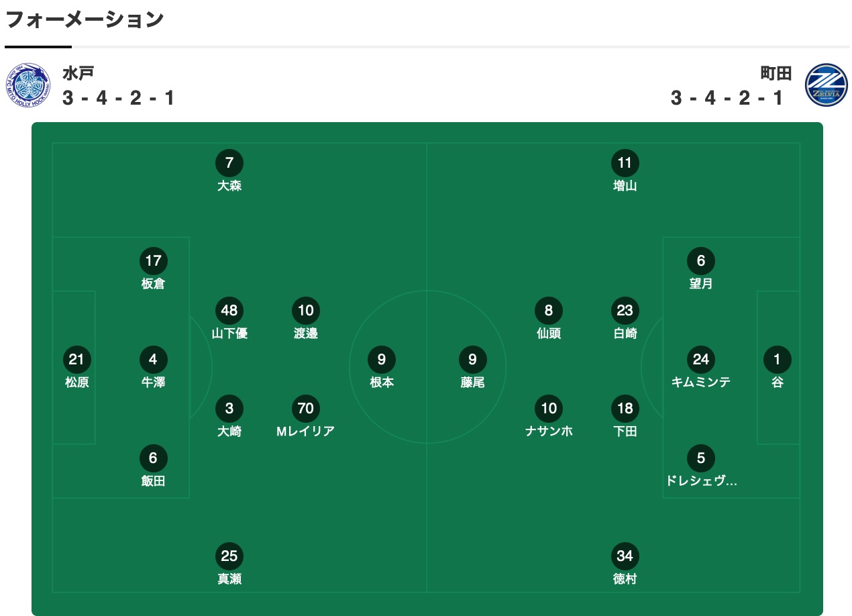This screenshot has height=616, width=852.
Task: Click player marker 11 増山
Action: pos(625,163)
